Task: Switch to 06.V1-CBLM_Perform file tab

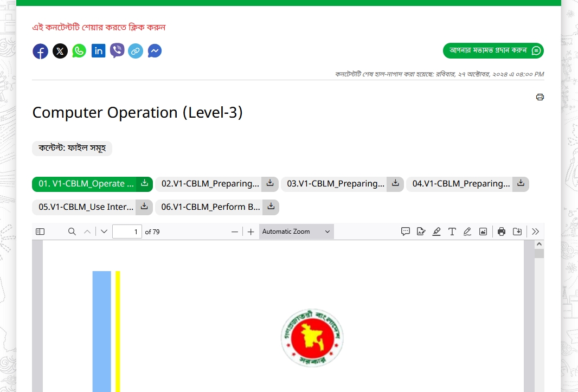Action: click(x=209, y=207)
